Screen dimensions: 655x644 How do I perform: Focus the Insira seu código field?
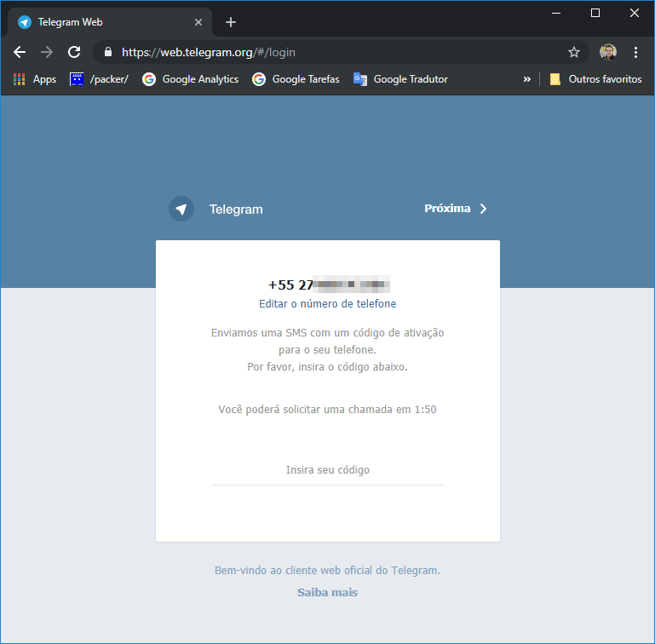328,471
